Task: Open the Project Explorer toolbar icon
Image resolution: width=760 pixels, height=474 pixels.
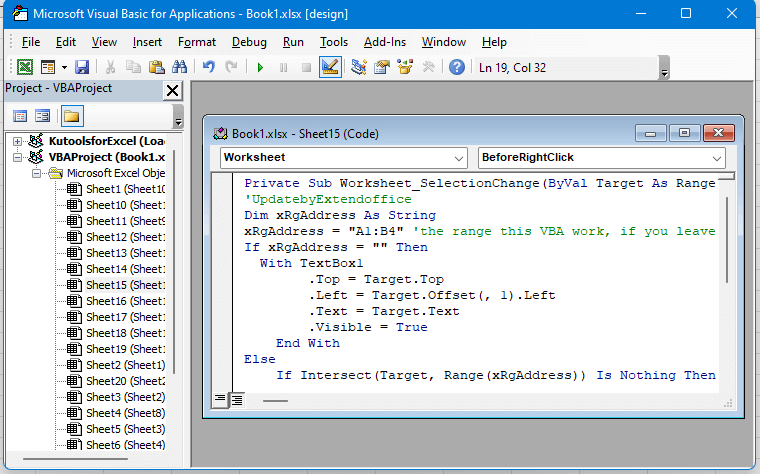Action: coord(358,67)
